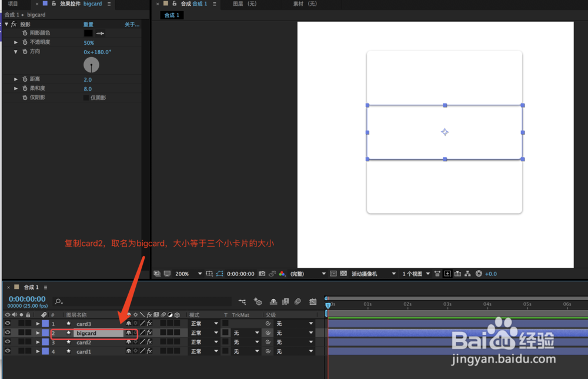Toggle the pixel aspect ratio correction icon
Viewport: 588px width, 379px height.
(x=437, y=274)
